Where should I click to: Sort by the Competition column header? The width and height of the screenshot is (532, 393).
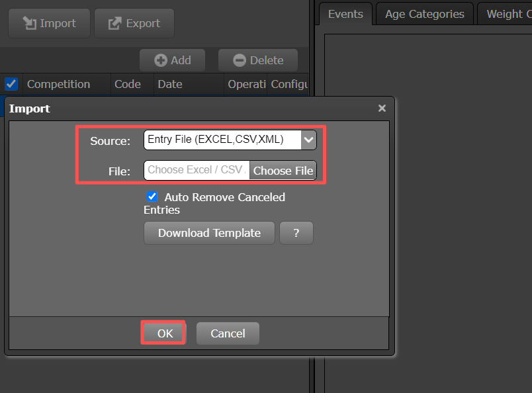[x=66, y=84]
